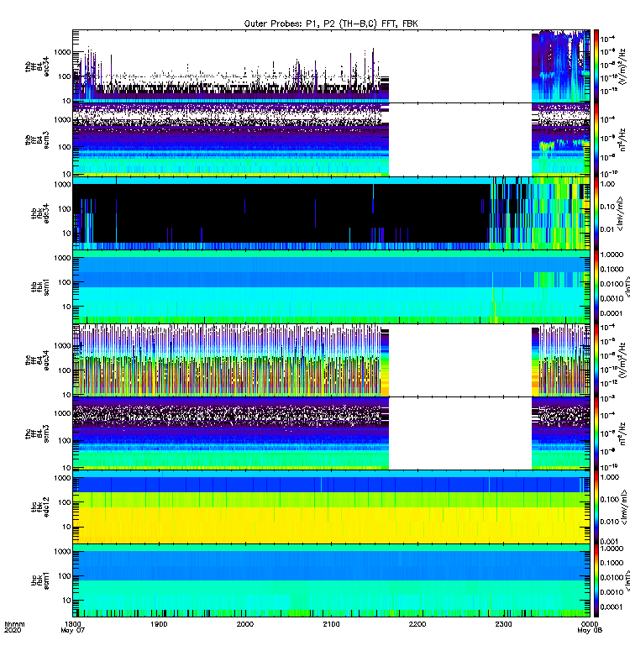This screenshot has height=672, width=630.
Task: Click the 1000 frequency tick of thc edc12 panel
Action: 62,478
